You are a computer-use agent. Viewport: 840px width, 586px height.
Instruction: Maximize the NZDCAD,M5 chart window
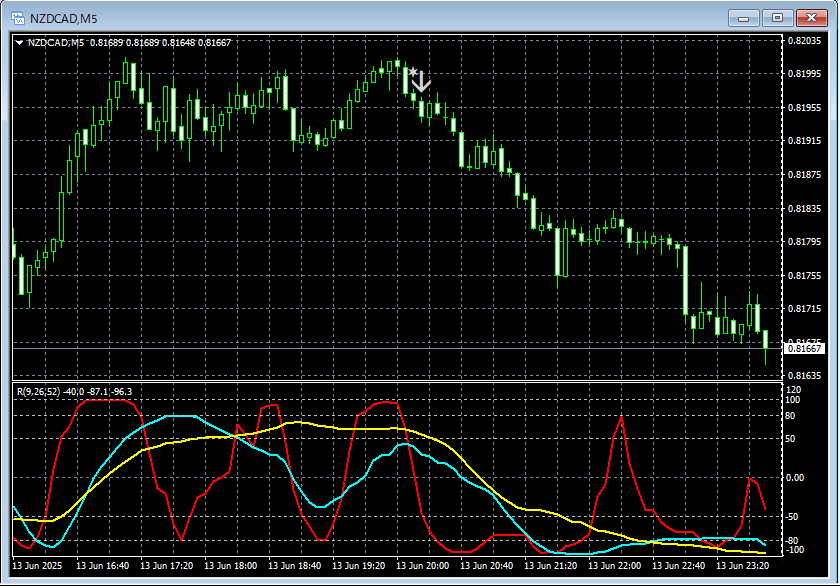778,17
